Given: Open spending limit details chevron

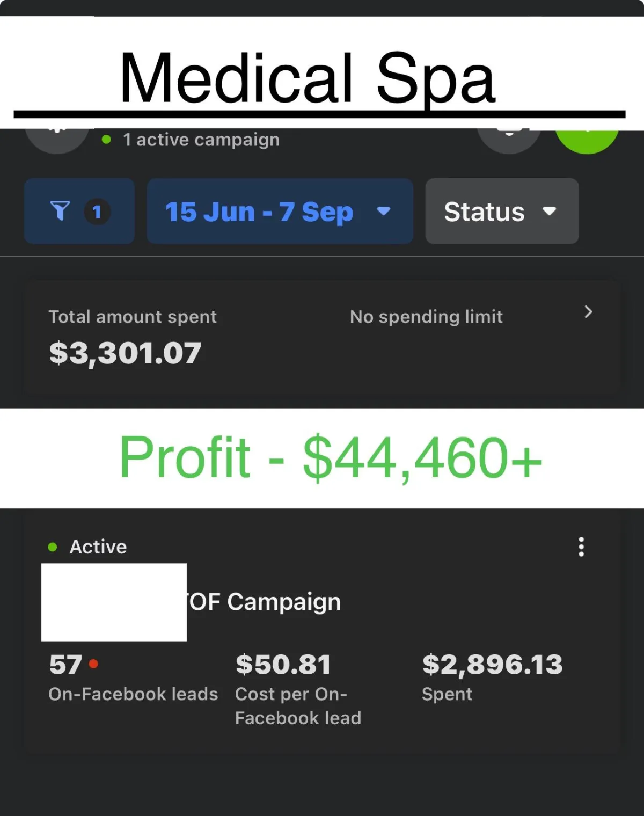Looking at the screenshot, I should (x=588, y=312).
